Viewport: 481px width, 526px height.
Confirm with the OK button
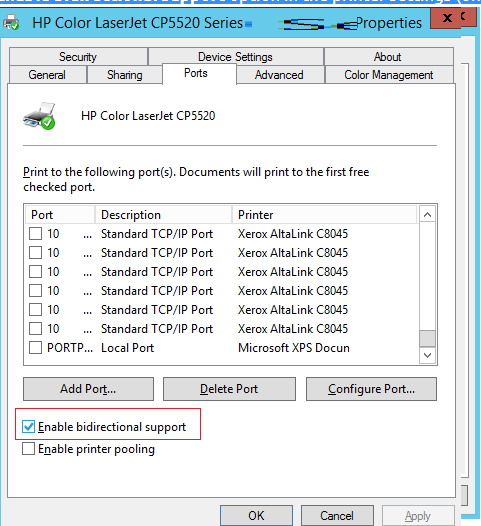[256, 516]
